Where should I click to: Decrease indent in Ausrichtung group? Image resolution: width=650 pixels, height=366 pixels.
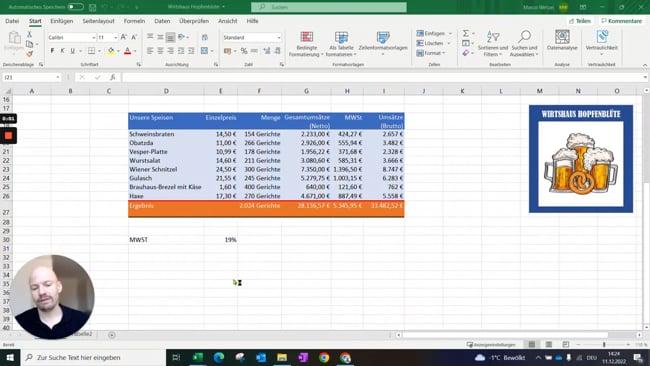(181, 51)
